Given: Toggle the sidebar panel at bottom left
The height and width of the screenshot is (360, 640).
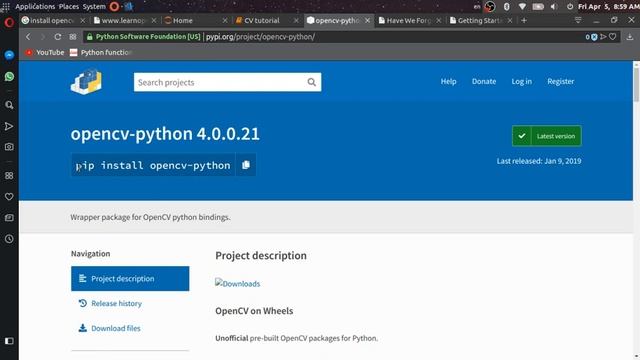Looking at the screenshot, I should coord(9,341).
